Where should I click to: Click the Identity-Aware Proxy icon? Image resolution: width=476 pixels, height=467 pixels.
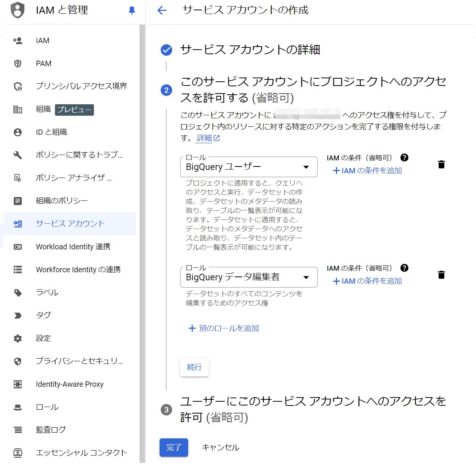(x=18, y=384)
